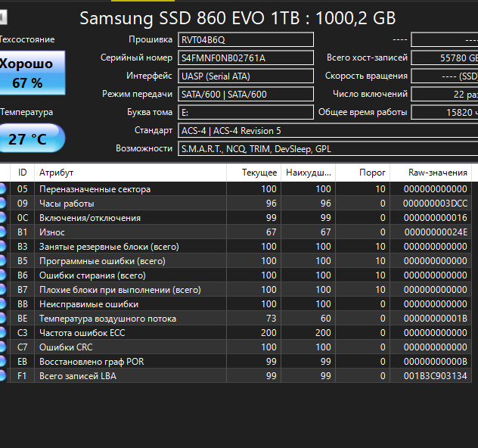
Task: Click the status orb for Ошибки CRC row
Action: click(2, 347)
